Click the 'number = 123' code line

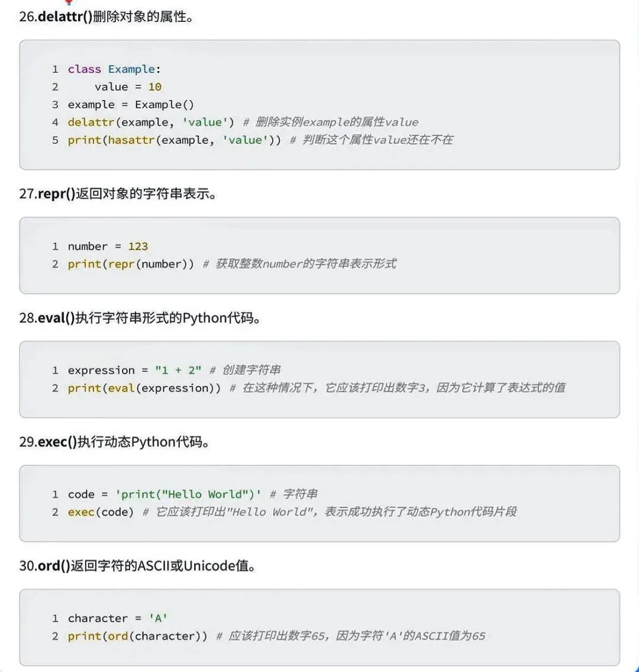tap(108, 246)
